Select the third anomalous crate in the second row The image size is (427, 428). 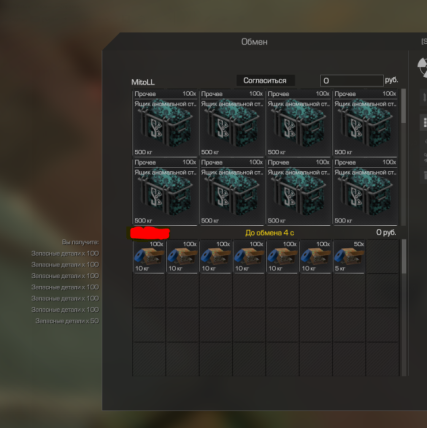tap(298, 192)
